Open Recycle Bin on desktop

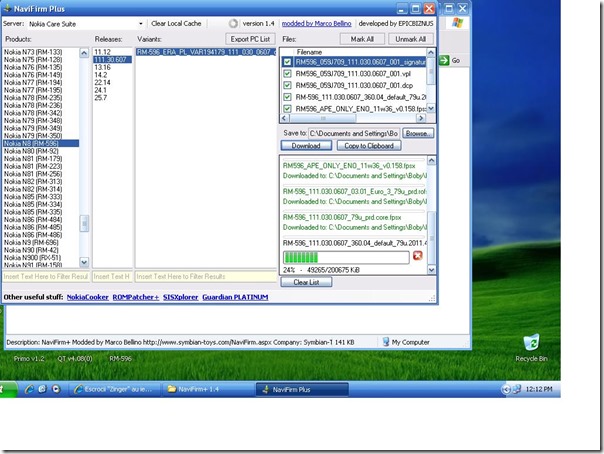coord(531,348)
